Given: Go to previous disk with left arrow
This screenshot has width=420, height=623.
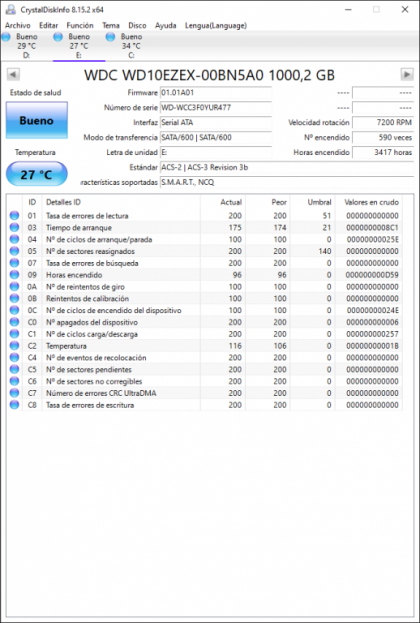Looking at the screenshot, I should [13, 74].
